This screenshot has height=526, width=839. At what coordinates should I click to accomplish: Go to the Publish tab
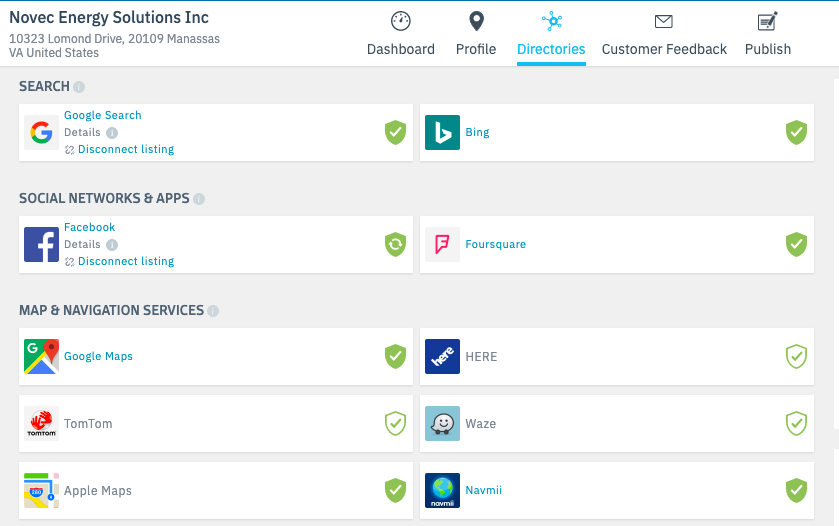coord(767,34)
